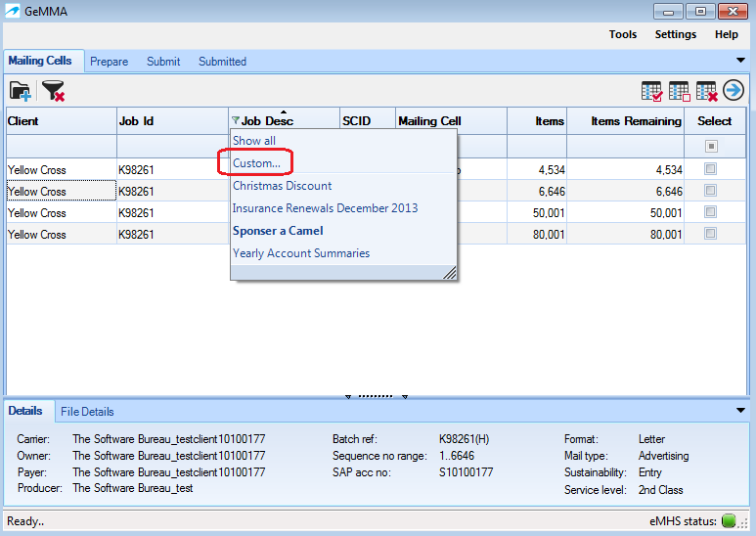Click the Format value Letter

[x=651, y=439]
